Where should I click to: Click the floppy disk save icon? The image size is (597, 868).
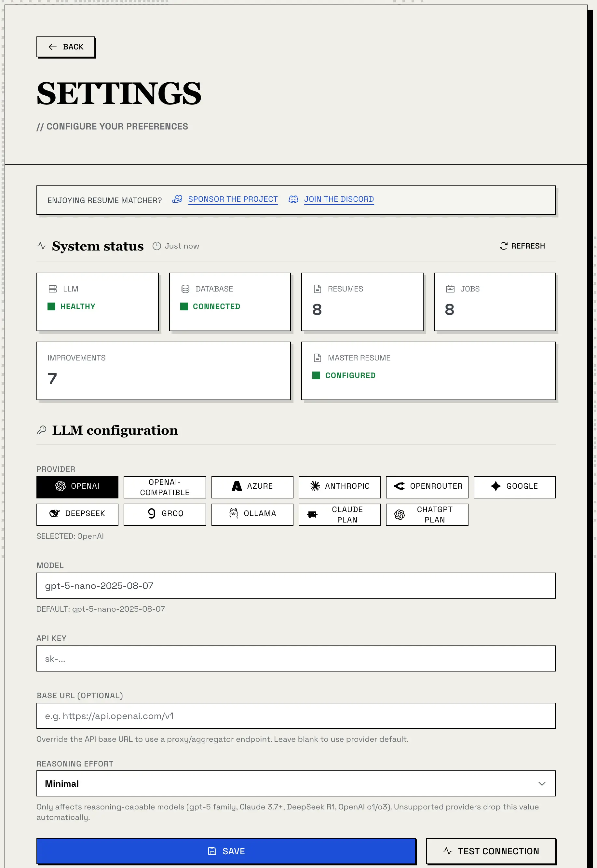click(212, 851)
